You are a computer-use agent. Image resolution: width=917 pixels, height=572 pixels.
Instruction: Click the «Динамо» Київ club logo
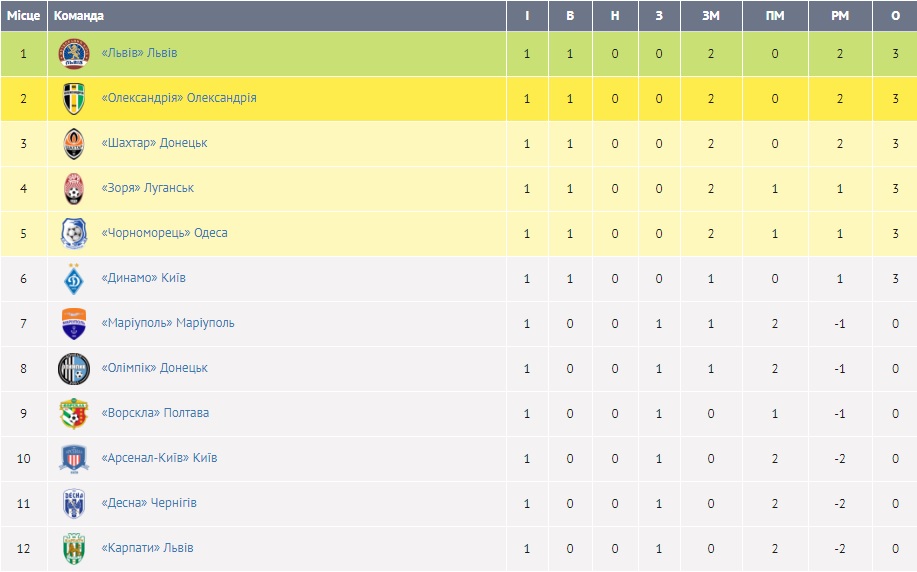[x=74, y=278]
